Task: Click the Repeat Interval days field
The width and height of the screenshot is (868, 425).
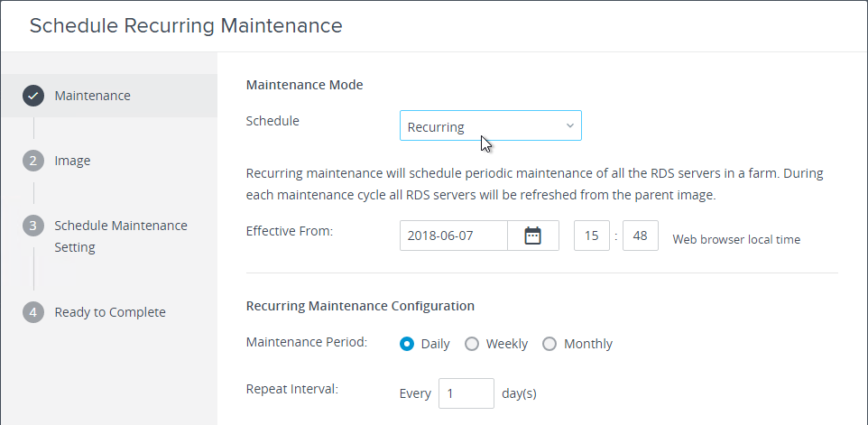Action: 466,393
